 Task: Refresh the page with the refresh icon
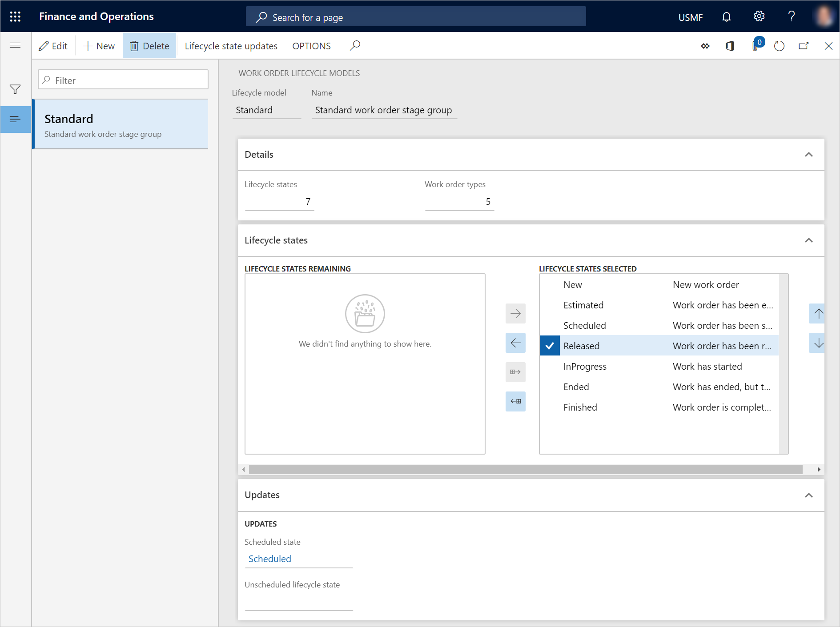(x=779, y=46)
